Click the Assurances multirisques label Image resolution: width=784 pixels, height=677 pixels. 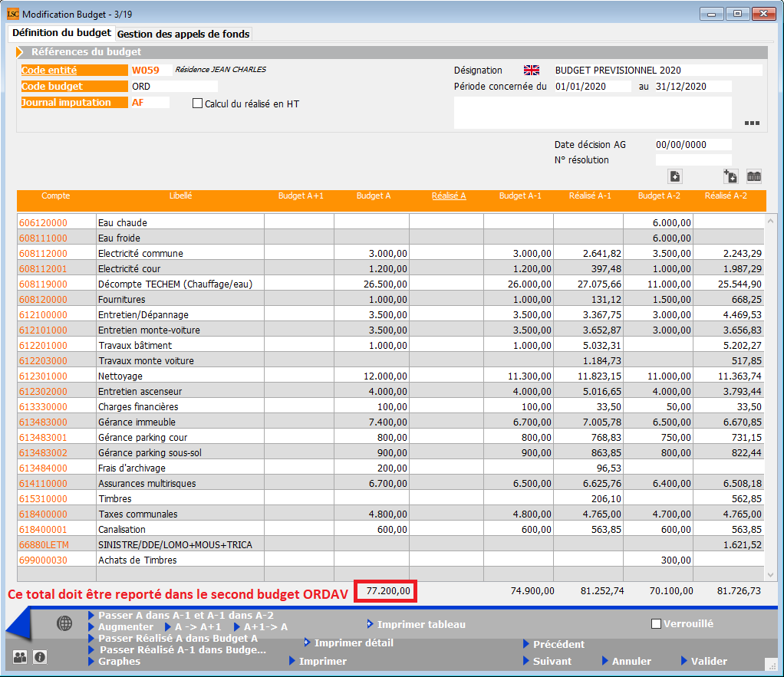pos(147,483)
